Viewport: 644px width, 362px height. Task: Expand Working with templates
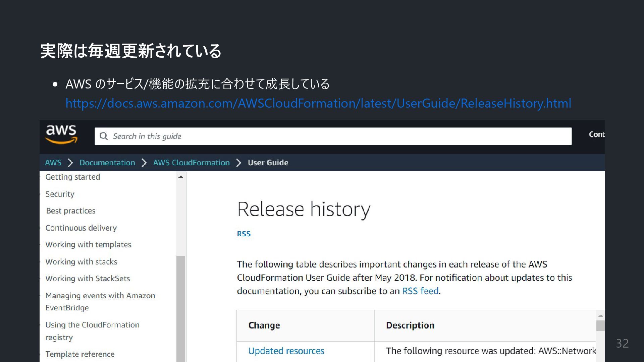(x=88, y=245)
